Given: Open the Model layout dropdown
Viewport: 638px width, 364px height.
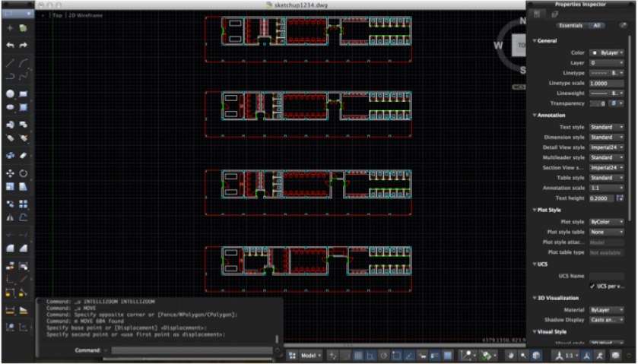Looking at the screenshot, I should click(x=311, y=356).
